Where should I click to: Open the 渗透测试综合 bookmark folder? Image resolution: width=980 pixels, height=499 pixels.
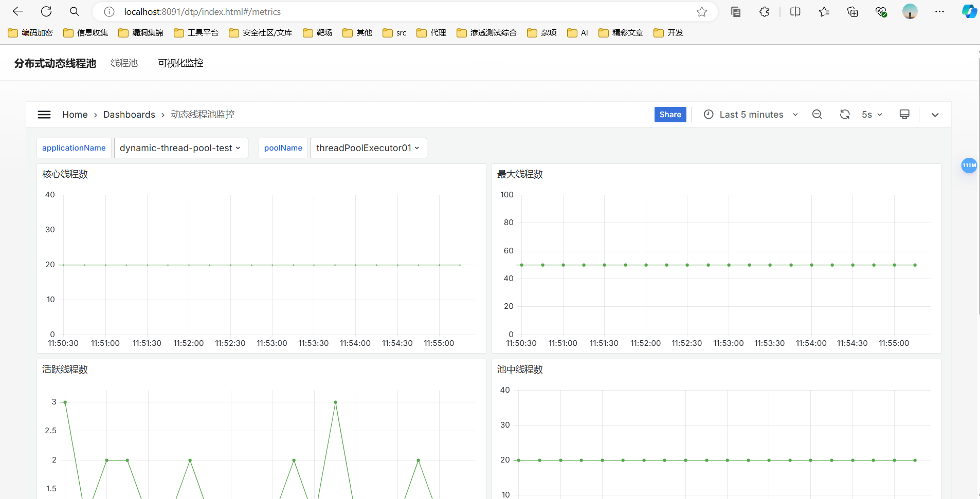487,33
